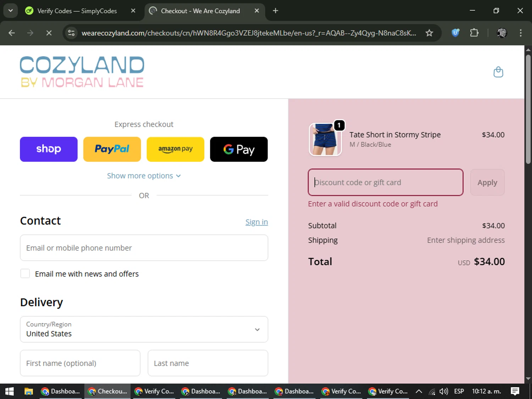
Task: Open the network Wi-Fi tray icon
Action: click(432, 392)
